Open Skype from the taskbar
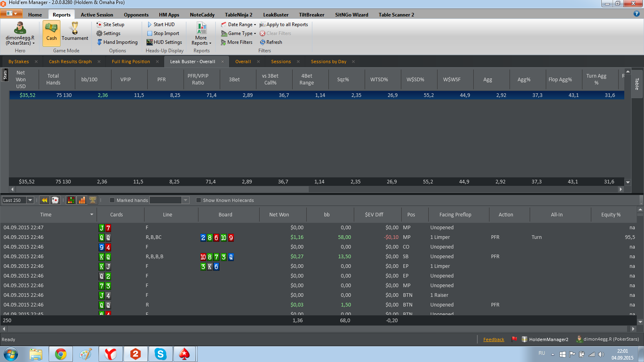Image resolution: width=644 pixels, height=362 pixels. (160, 354)
